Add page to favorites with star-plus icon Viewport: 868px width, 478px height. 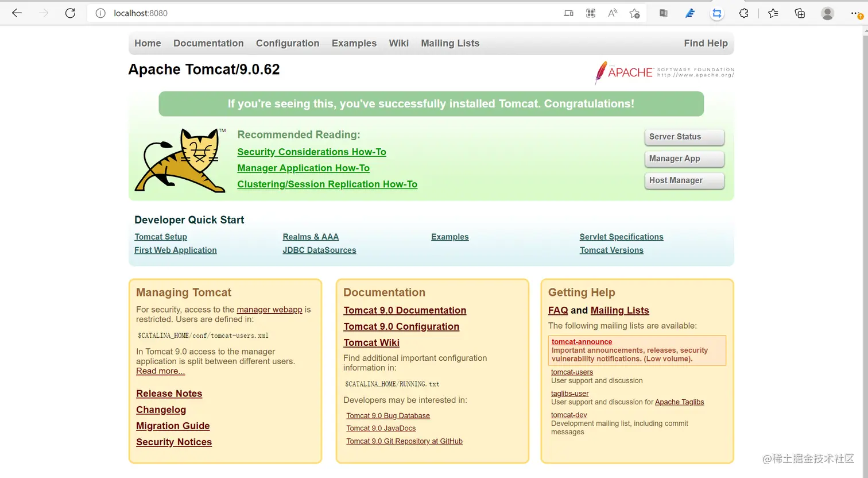coord(634,13)
